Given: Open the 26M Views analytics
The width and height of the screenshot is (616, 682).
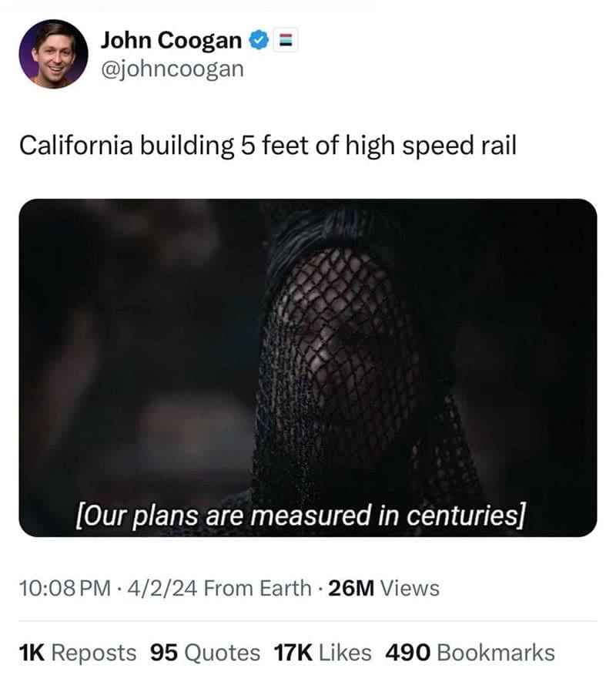Looking at the screenshot, I should click(x=383, y=589).
